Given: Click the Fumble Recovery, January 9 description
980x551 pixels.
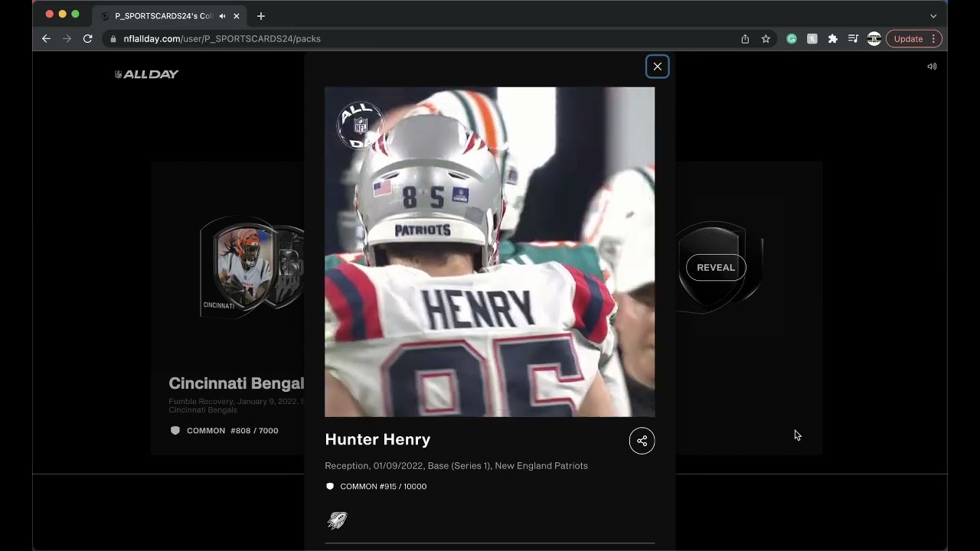Looking at the screenshot, I should 237,406.
